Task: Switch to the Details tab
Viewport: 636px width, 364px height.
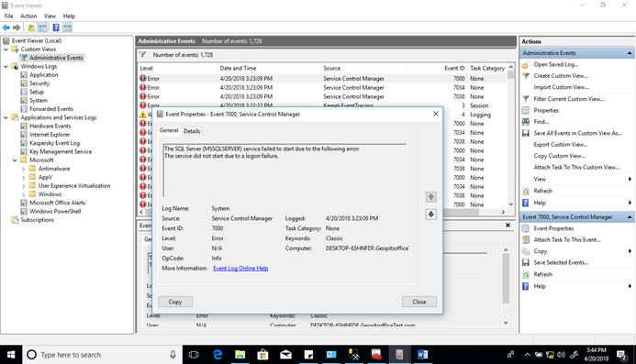Action: point(192,131)
